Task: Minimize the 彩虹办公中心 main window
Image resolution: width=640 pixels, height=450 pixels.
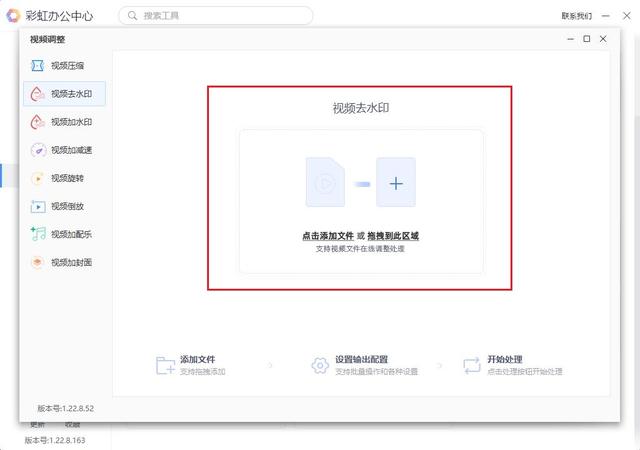Action: point(606,16)
